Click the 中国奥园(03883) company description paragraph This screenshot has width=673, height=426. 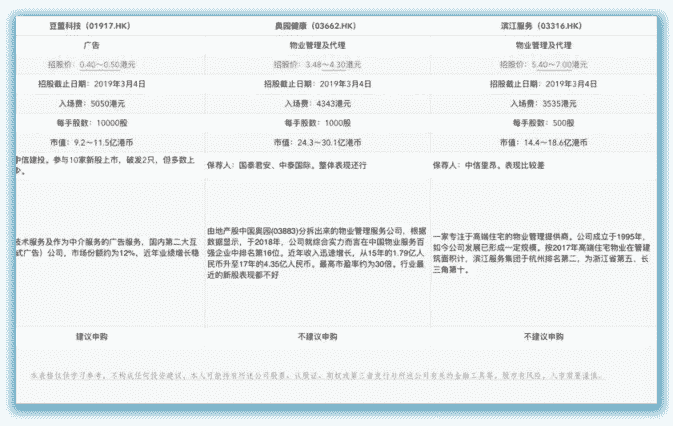pos(316,248)
